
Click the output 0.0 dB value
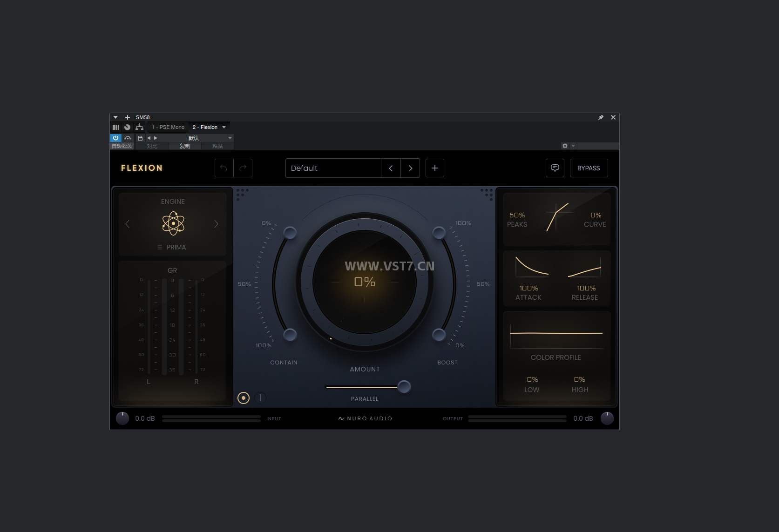click(x=583, y=418)
